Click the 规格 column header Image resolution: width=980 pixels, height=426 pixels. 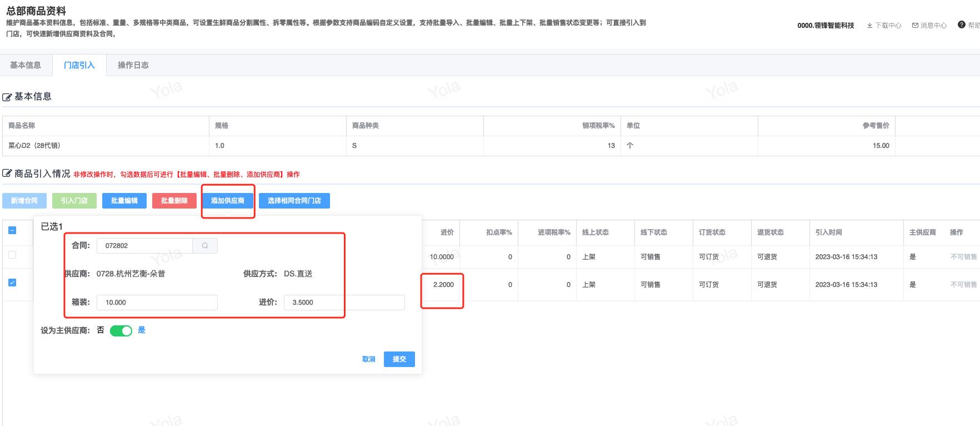pos(222,126)
